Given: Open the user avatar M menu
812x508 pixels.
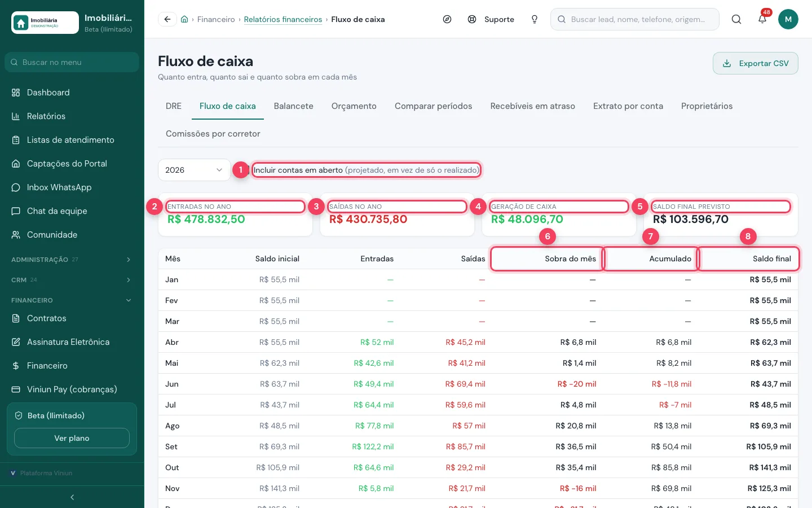Looking at the screenshot, I should tap(788, 19).
